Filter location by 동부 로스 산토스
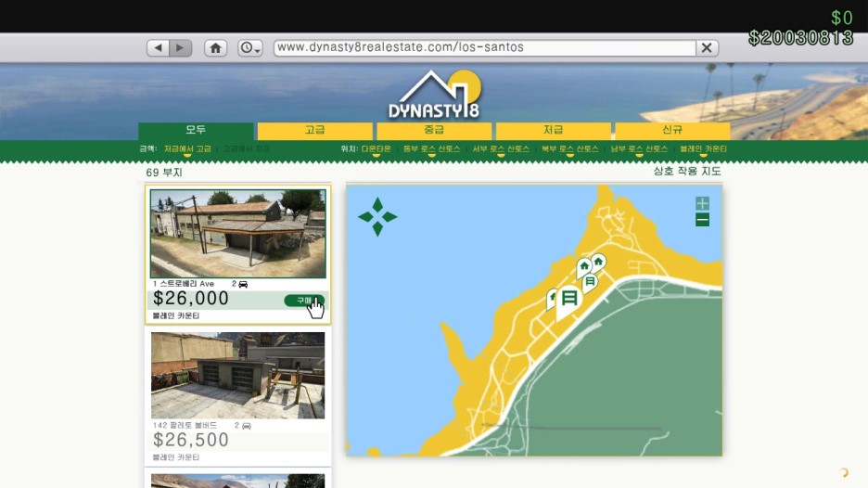 pos(430,148)
